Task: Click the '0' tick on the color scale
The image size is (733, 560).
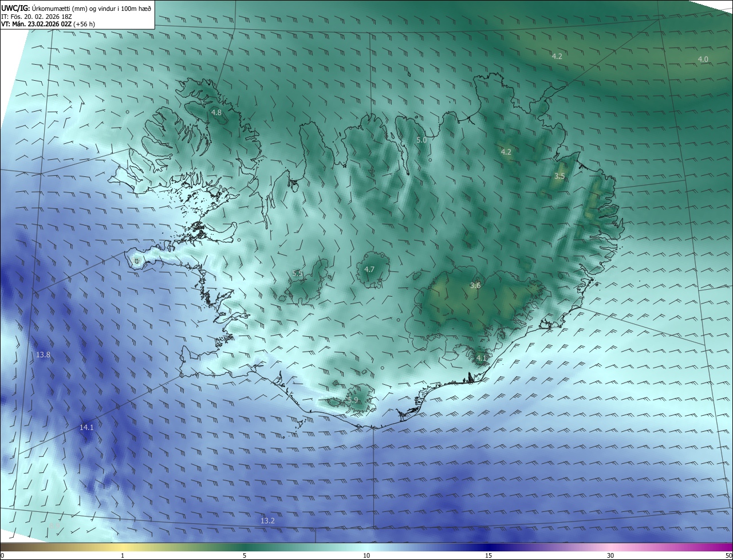Action: click(2, 555)
